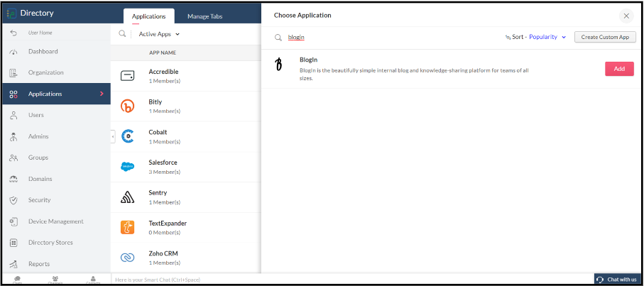
Task: Open Channels in the bottom bar
Action: click(55, 280)
